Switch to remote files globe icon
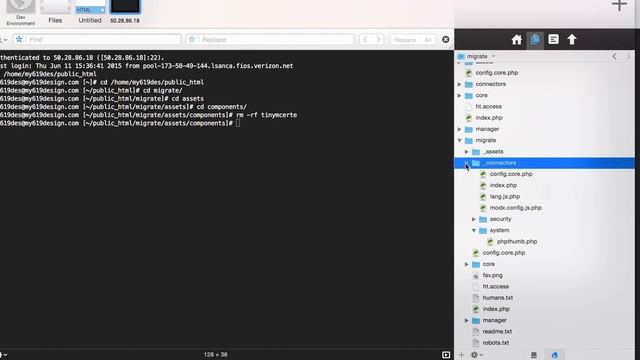Image resolution: width=640 pixels, height=360 pixels. pyautogui.click(x=554, y=355)
